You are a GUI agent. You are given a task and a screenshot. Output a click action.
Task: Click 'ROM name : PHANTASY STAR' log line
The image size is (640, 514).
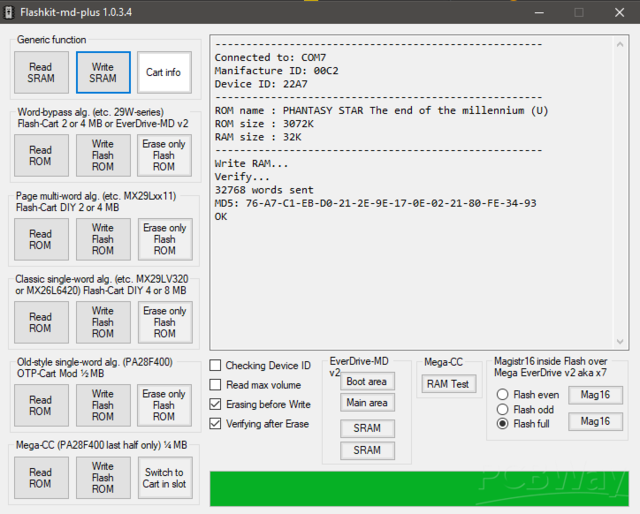coord(381,111)
